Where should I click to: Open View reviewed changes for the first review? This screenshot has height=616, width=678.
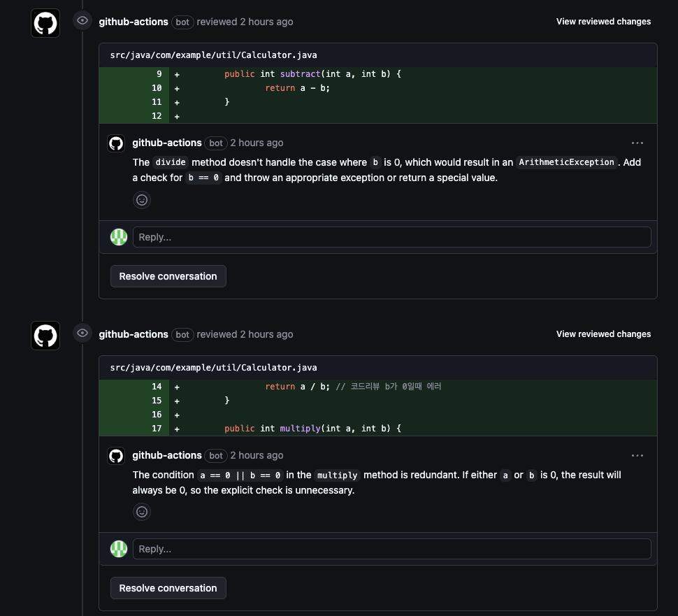pos(603,21)
